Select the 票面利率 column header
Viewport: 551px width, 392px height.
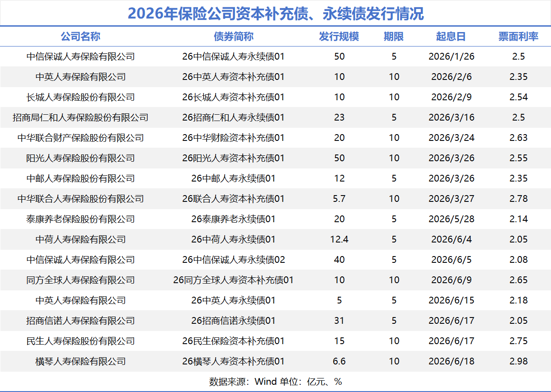(518, 37)
